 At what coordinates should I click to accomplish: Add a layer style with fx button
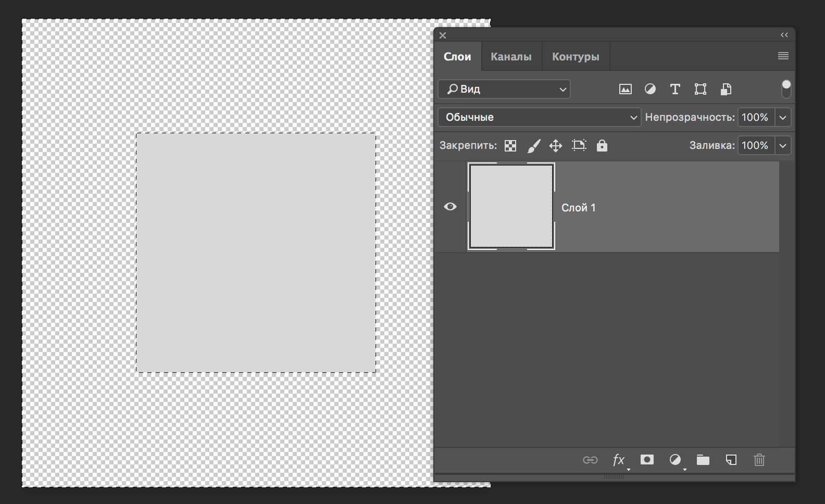click(x=619, y=460)
